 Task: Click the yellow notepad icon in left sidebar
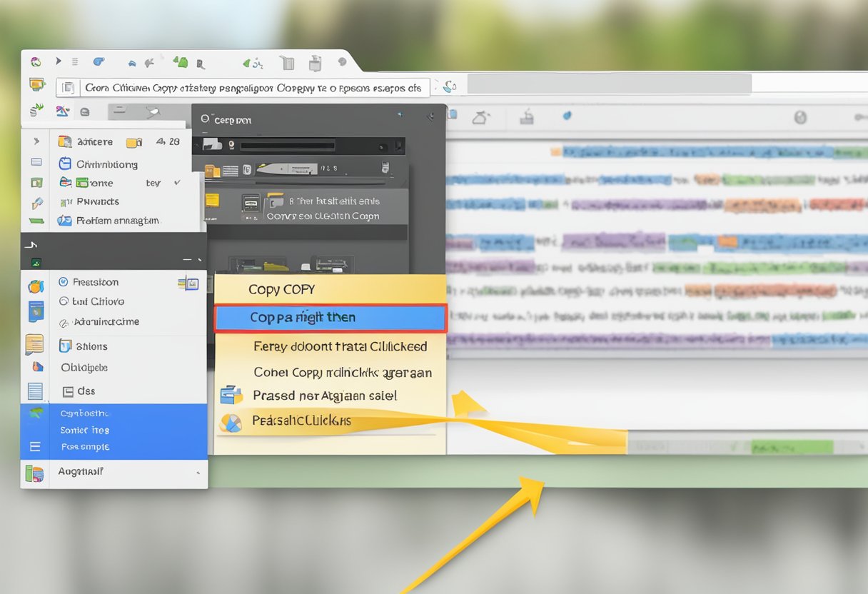click(34, 343)
